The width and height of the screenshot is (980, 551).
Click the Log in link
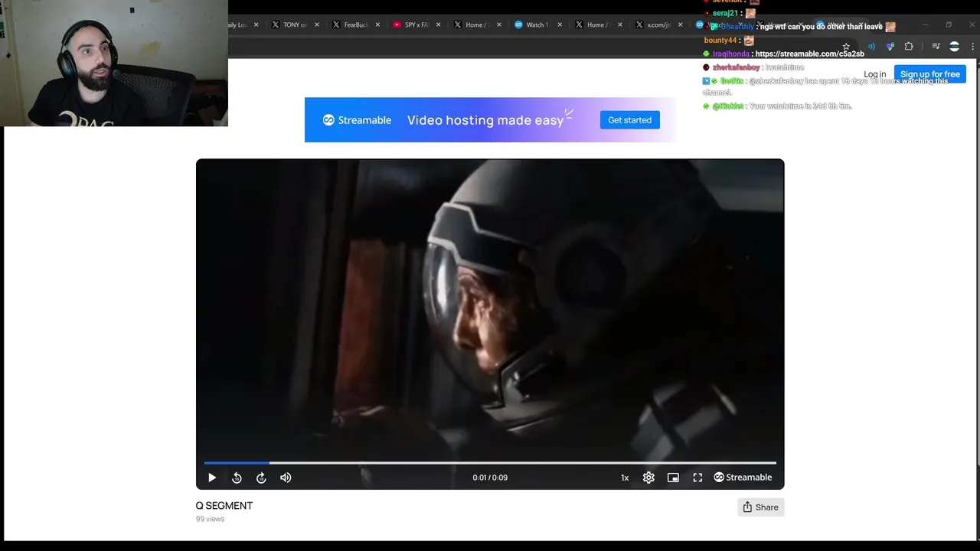[874, 74]
